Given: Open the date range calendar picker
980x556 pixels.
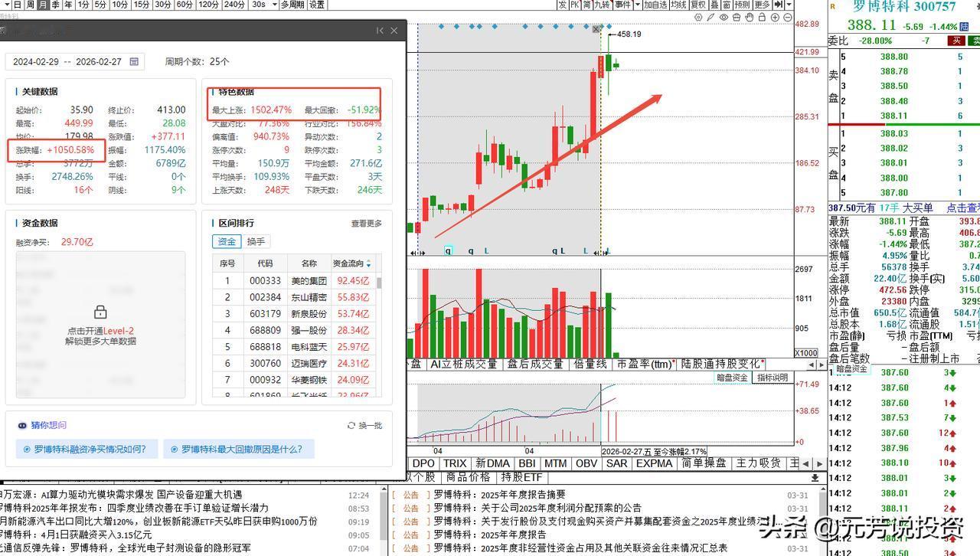Looking at the screenshot, I should [134, 61].
